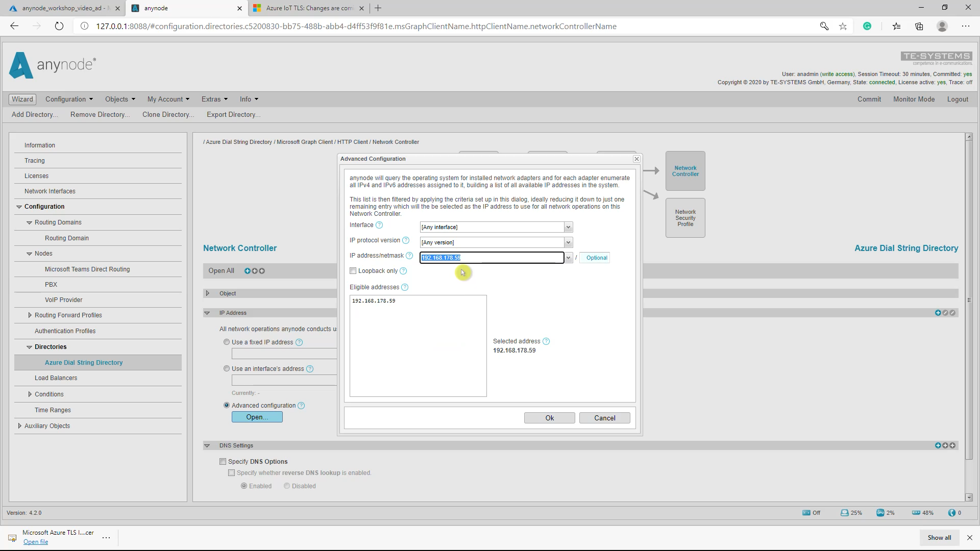This screenshot has height=551, width=980.
Task: Open the IP address/netmask dropdown arrow
Action: 568,258
